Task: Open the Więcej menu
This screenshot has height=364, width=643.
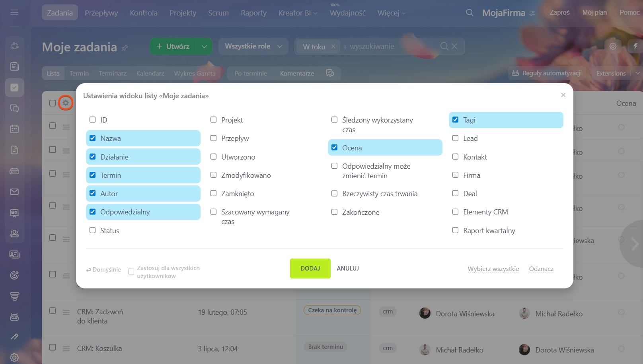Action: point(392,13)
